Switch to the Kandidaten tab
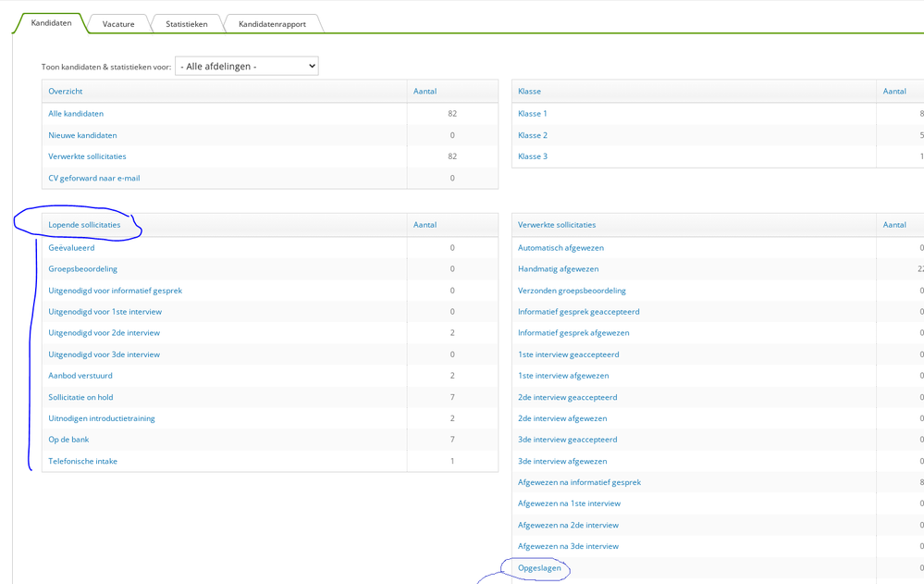Screen dimensions: 924x584 51,23
